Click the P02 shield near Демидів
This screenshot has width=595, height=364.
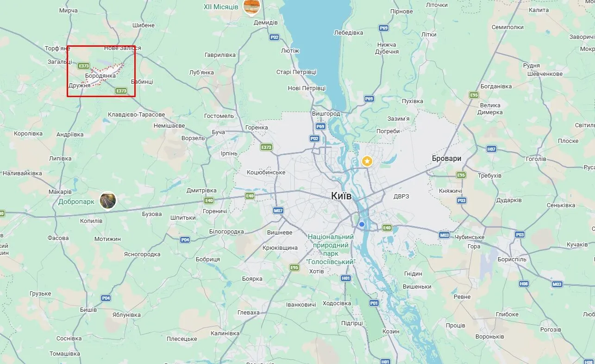[x=275, y=37]
